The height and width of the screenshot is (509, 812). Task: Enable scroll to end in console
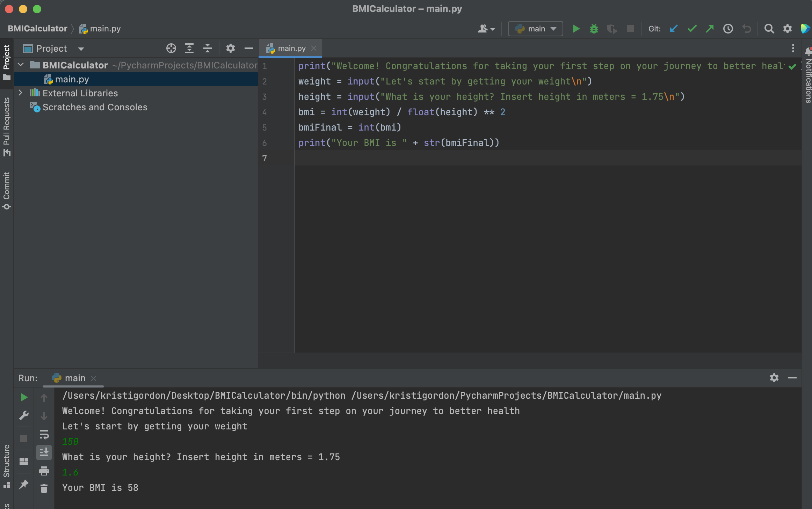point(44,452)
